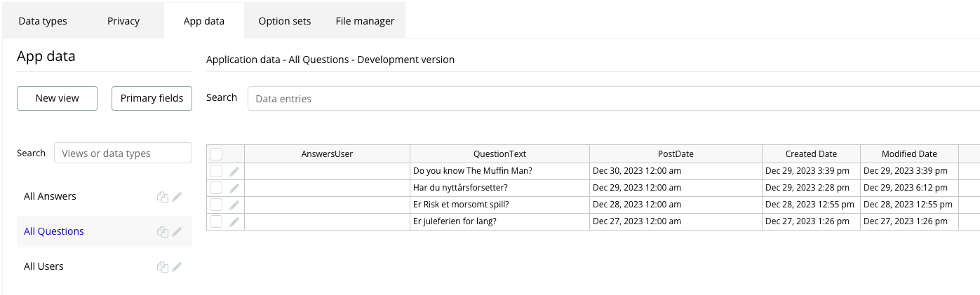This screenshot has height=295, width=980.
Task: Copy the All Users view
Action: (163, 267)
